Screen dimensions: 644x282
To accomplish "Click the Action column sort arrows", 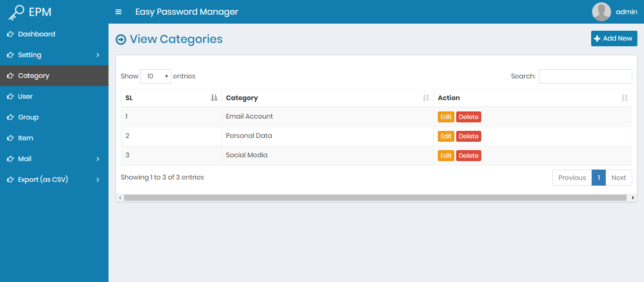I will [x=624, y=98].
